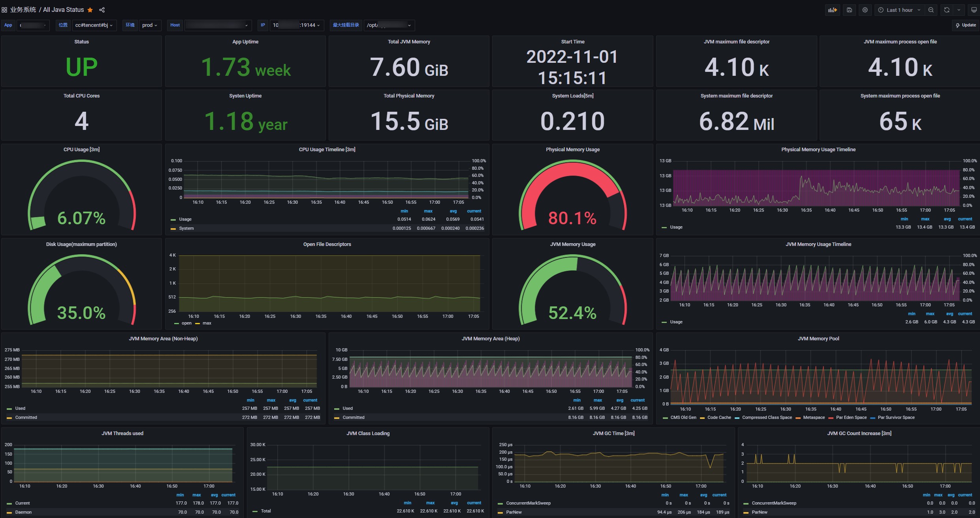Open the cc#tencent#bj location dropdown

coord(94,25)
